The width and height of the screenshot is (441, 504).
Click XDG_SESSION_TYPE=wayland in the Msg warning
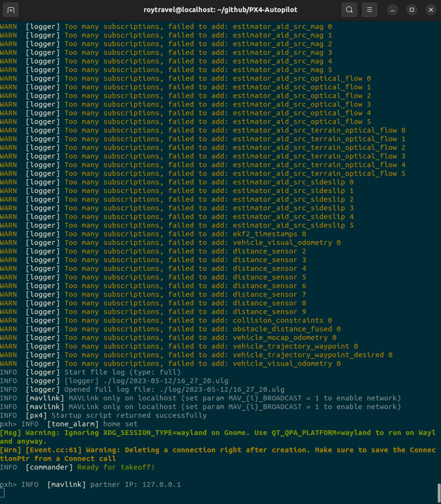point(155,433)
